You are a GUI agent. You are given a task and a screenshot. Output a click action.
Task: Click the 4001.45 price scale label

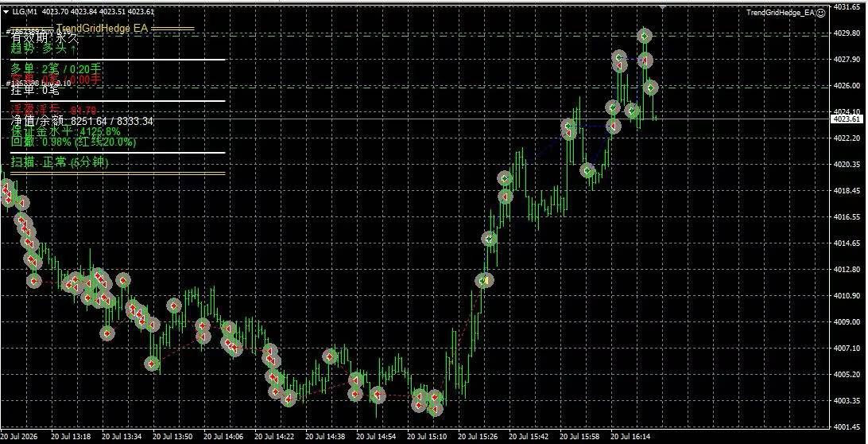pos(847,427)
